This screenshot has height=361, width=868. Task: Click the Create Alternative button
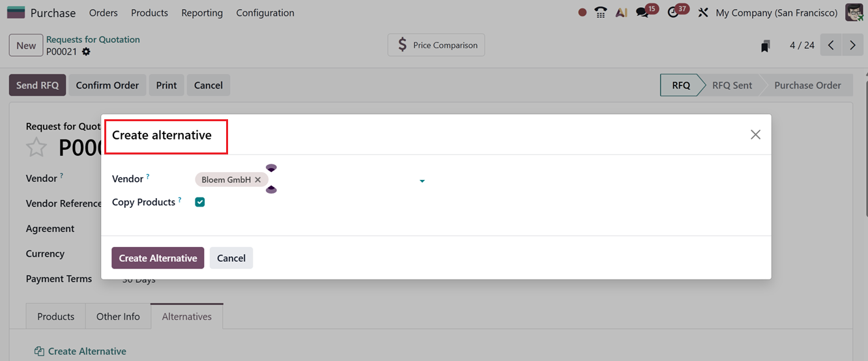tap(158, 258)
